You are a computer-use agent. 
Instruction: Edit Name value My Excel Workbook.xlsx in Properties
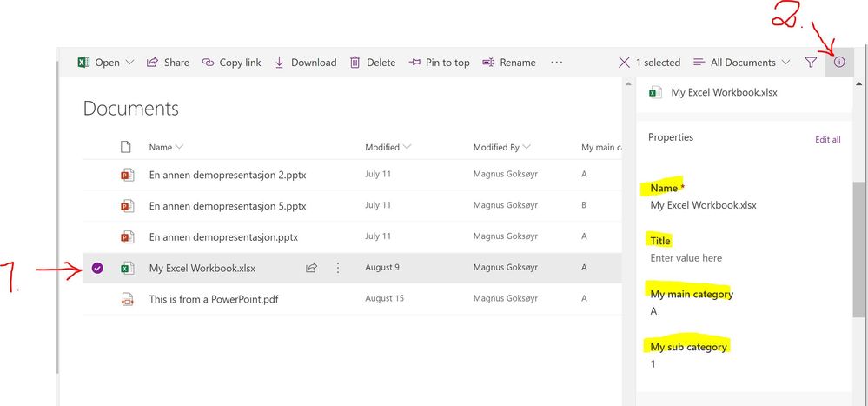(x=703, y=205)
